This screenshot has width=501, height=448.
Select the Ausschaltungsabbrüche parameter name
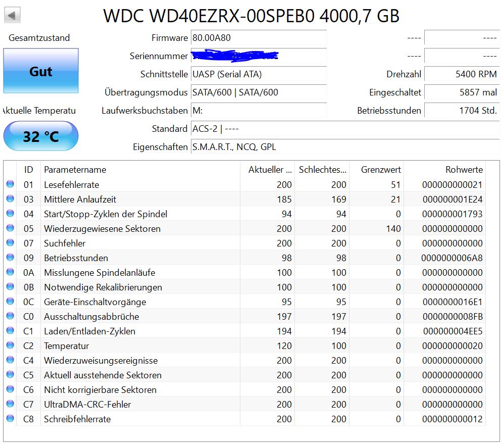pyautogui.click(x=92, y=317)
